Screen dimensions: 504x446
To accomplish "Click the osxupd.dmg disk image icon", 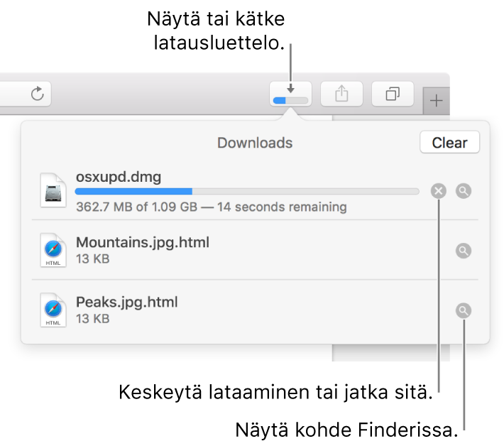I will pos(53,190).
